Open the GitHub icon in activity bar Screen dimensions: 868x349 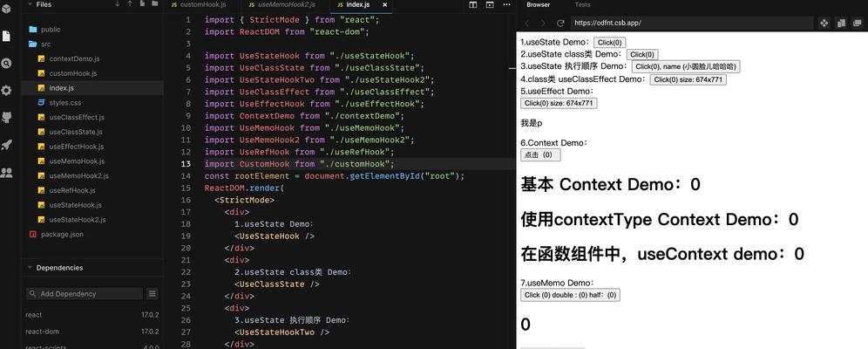click(x=6, y=118)
